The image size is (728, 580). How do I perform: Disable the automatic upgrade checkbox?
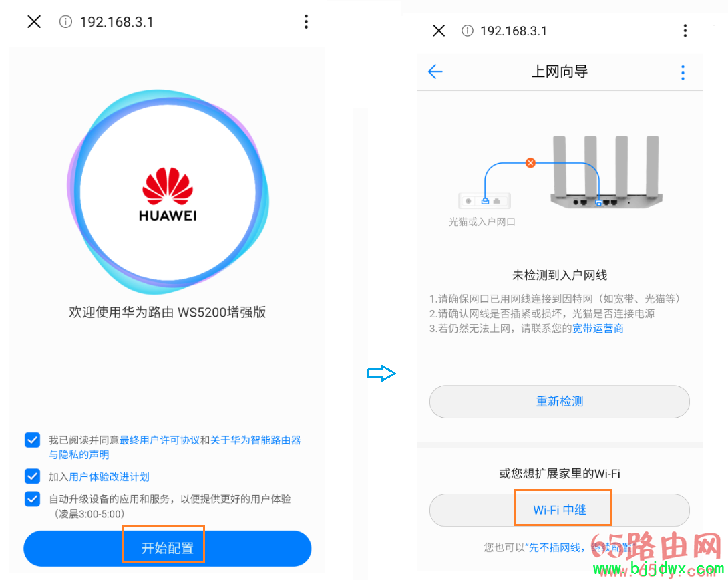click(33, 498)
